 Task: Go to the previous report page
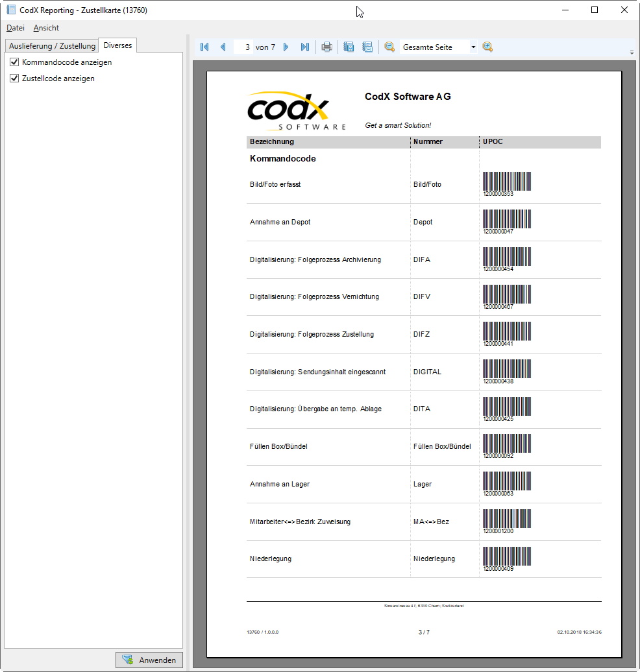[223, 47]
